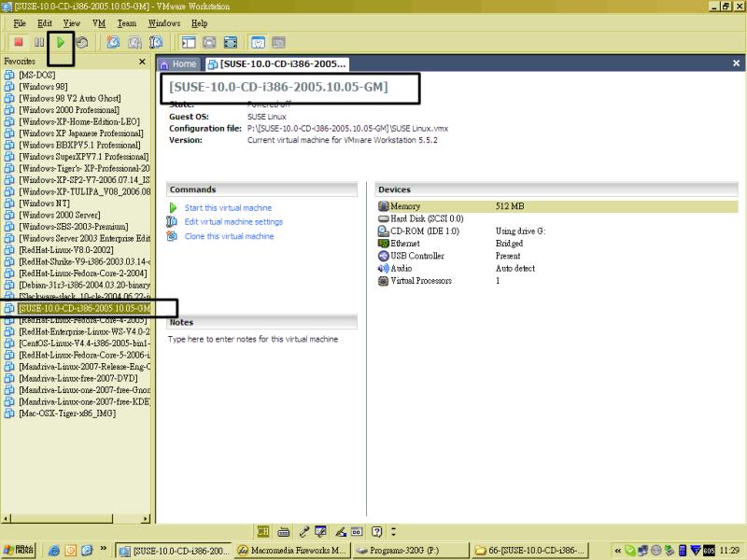
Task: Click the keyboard icon in the language bar
Action: 284,531
